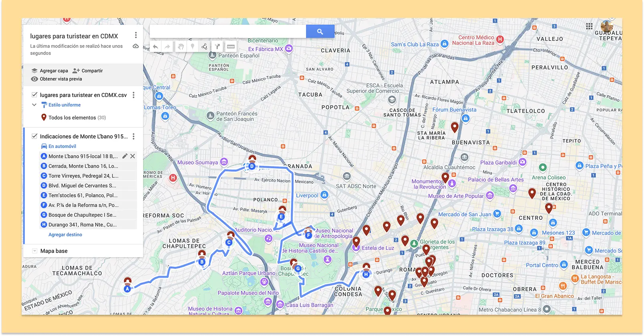Click the edit pencil on Monte L'bano 915 stop
Viewport: 644px width, 336px height.
coord(125,156)
